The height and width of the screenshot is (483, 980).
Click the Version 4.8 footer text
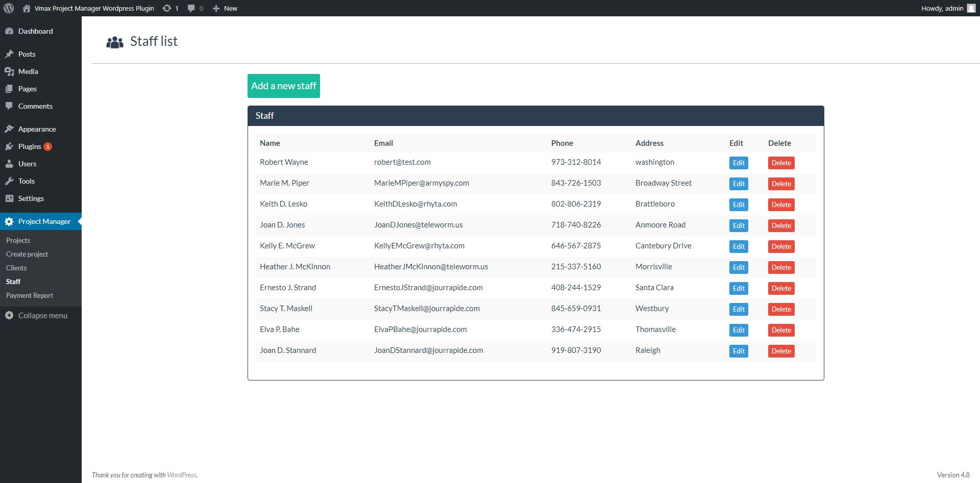pos(953,475)
